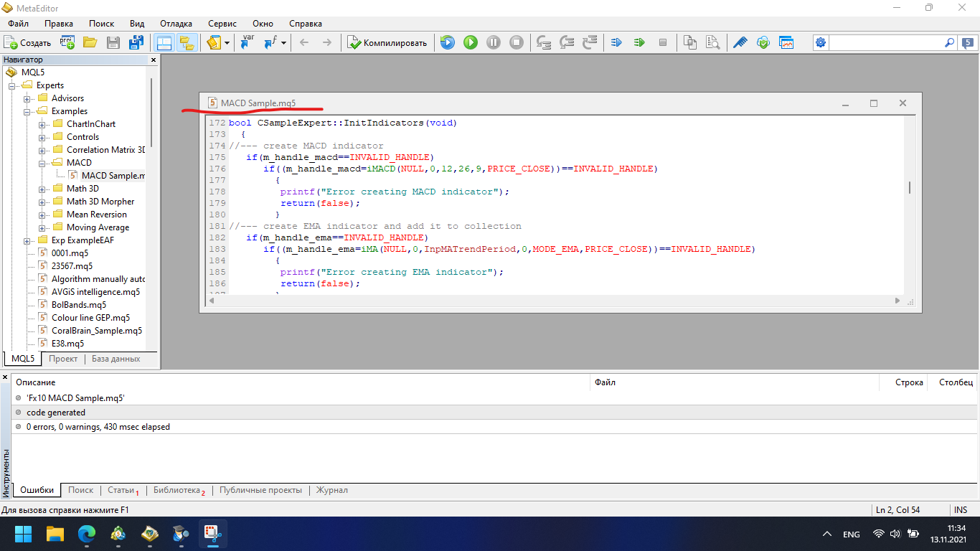This screenshot has height=551, width=980.
Task: Open the Файл menu
Action: pos(19,23)
